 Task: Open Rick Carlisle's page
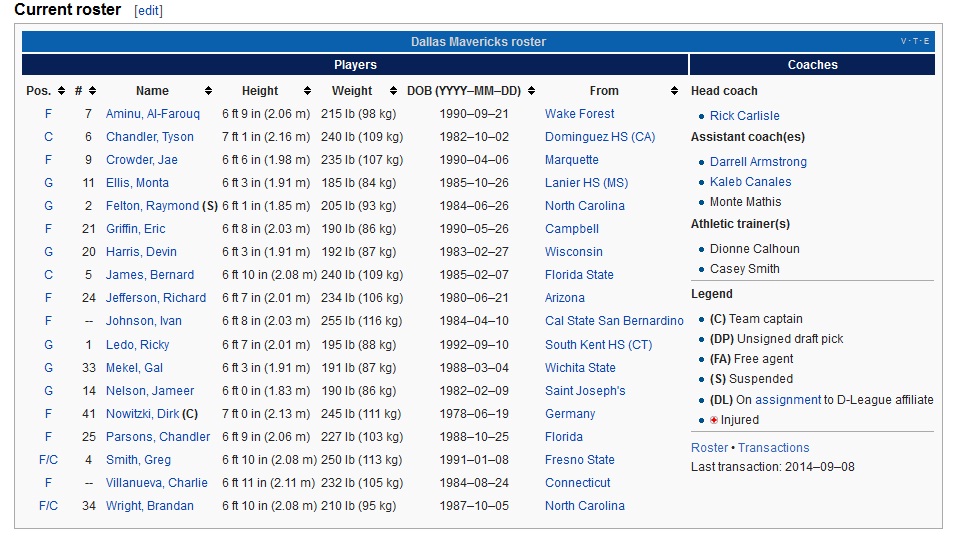point(745,116)
